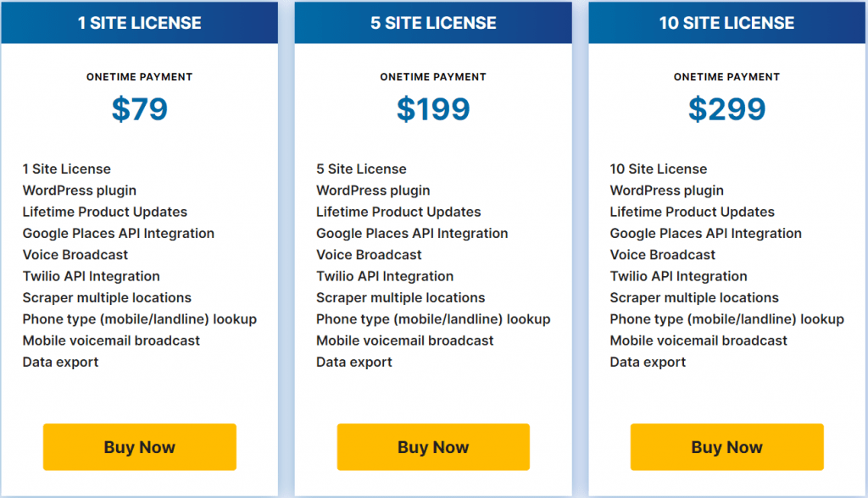The width and height of the screenshot is (868, 498).
Task: Click the $79 price text
Action: 139,108
